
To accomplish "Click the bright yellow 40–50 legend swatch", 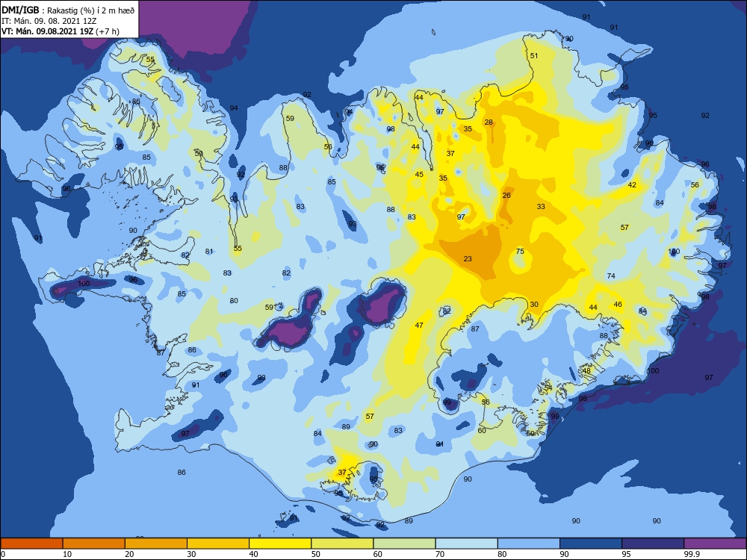I will [280, 544].
